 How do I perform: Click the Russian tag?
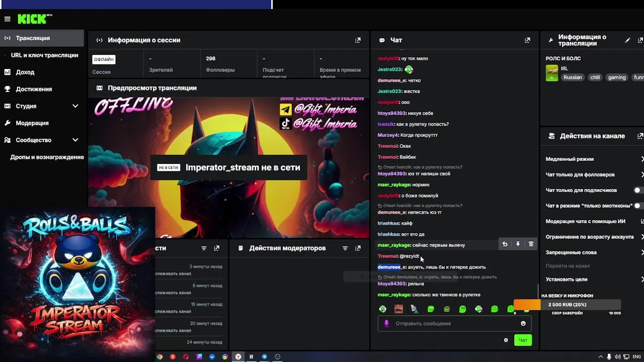tap(573, 77)
